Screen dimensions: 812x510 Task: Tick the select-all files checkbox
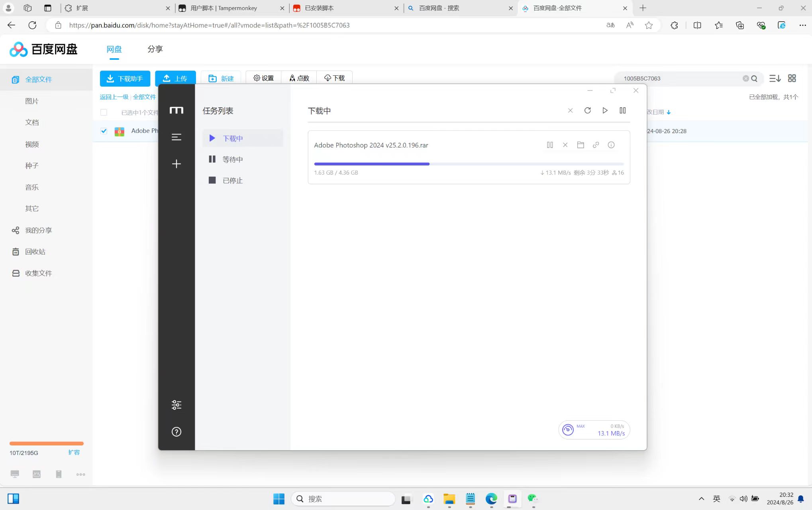pos(104,112)
